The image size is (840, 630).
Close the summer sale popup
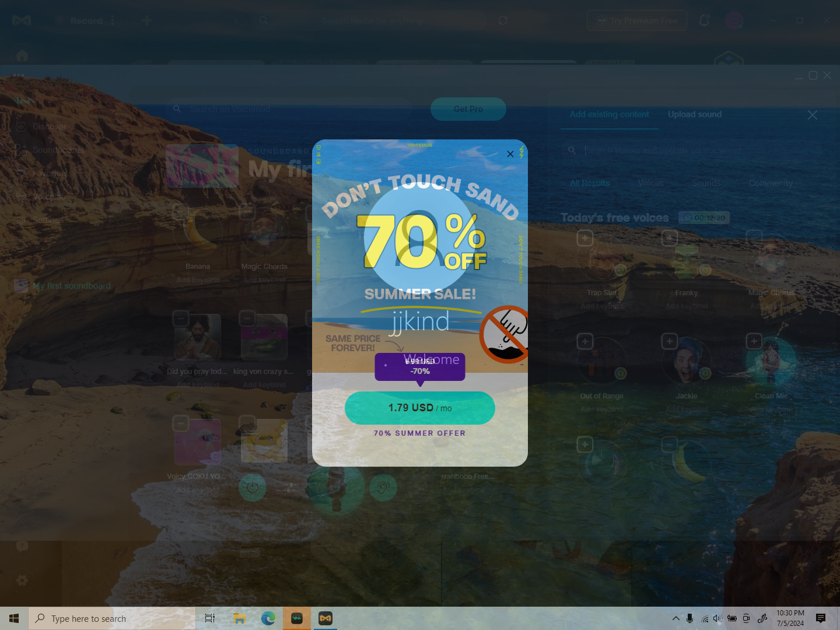click(x=510, y=154)
